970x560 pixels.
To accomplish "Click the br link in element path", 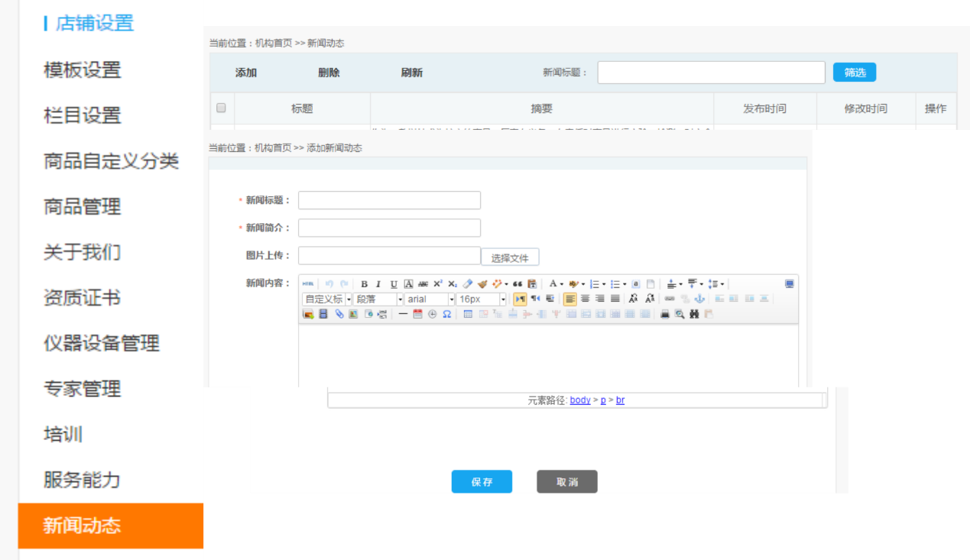I will point(620,400).
